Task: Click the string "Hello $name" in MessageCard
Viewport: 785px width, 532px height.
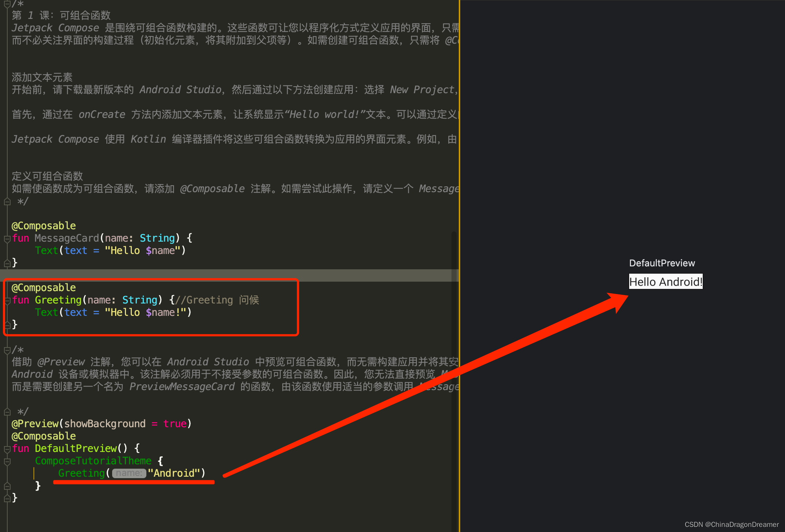Action: [x=143, y=251]
